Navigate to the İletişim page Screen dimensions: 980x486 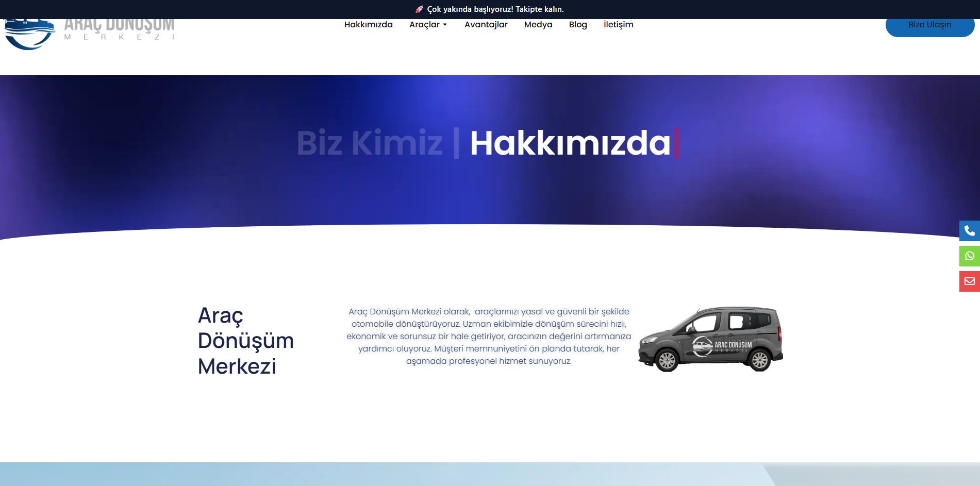click(618, 25)
